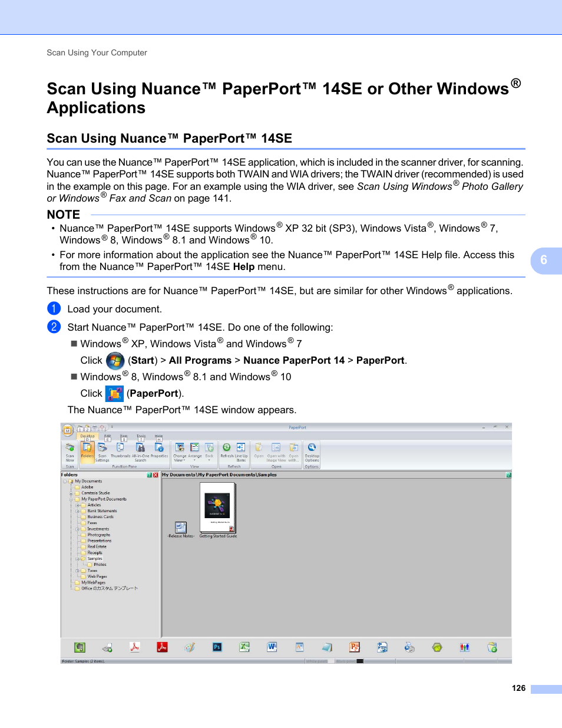Switch to the Desktop ribbon tab

tap(87, 436)
